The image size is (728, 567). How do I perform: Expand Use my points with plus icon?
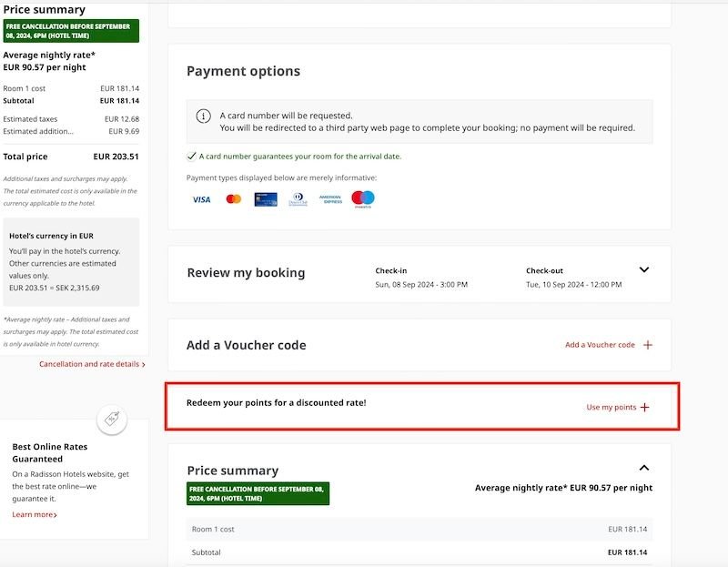point(645,407)
